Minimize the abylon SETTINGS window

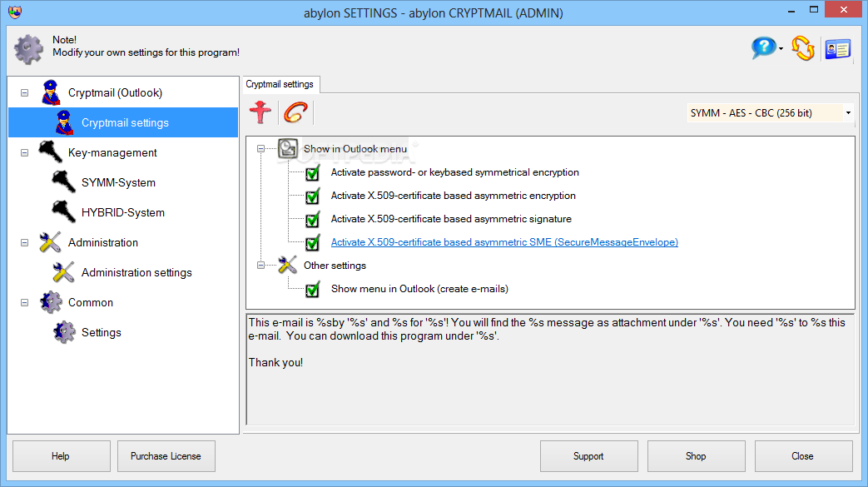(791, 10)
